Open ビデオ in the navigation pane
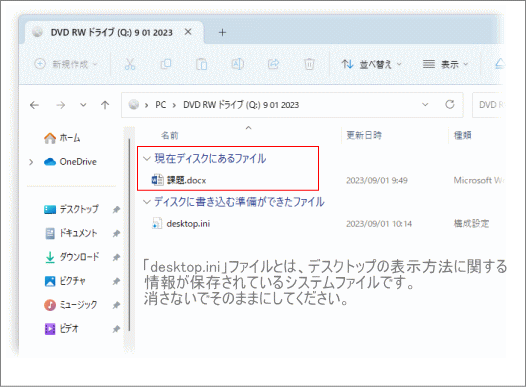The width and height of the screenshot is (526, 387). [x=62, y=329]
